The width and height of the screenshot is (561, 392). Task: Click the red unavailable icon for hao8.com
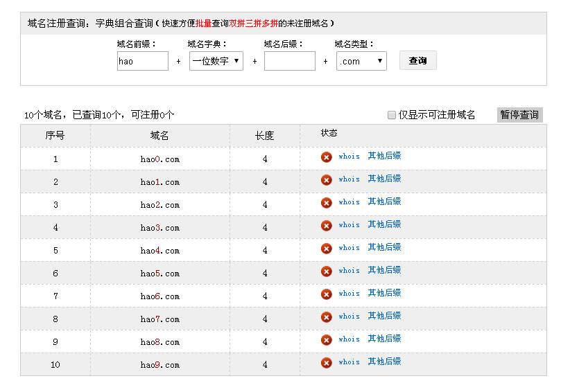point(327,340)
